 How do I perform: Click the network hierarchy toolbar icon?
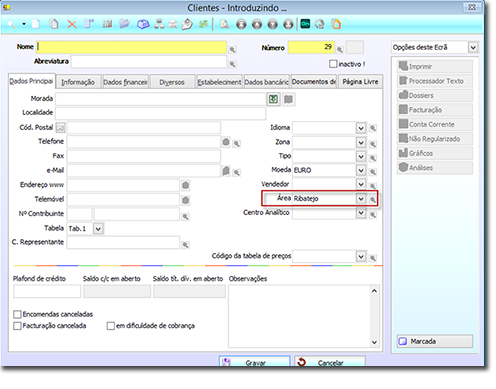[159, 24]
